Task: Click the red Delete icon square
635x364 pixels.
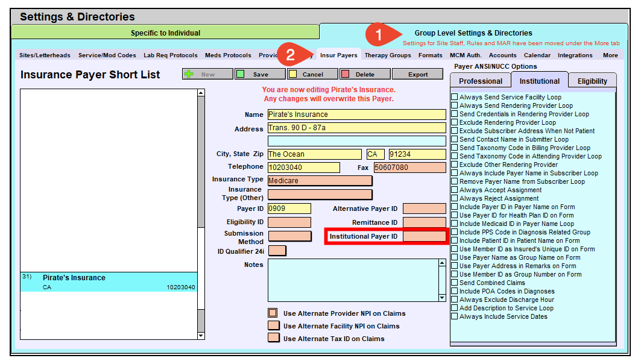Action: (346, 74)
